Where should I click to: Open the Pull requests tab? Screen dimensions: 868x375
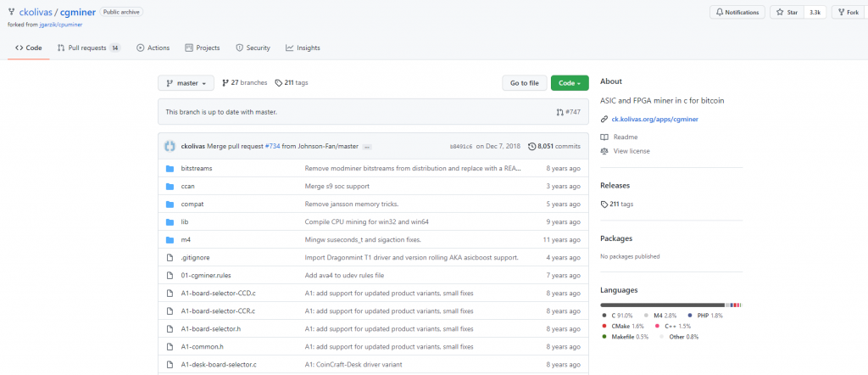click(x=88, y=48)
